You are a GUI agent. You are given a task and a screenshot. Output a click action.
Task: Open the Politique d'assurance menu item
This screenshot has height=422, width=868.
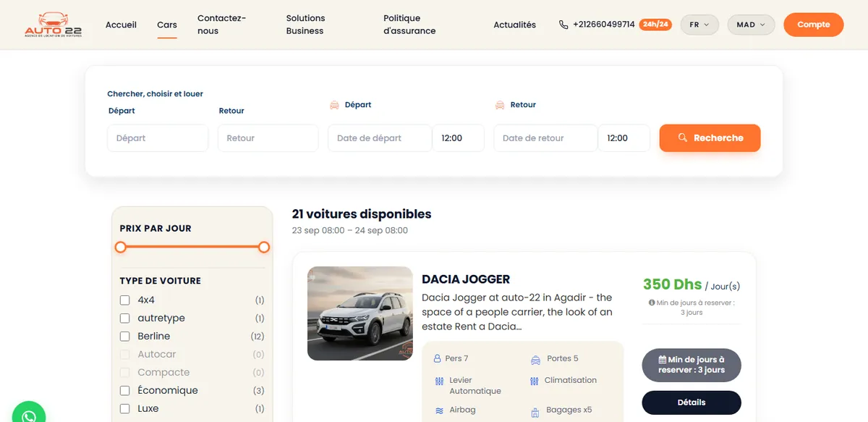coord(409,25)
